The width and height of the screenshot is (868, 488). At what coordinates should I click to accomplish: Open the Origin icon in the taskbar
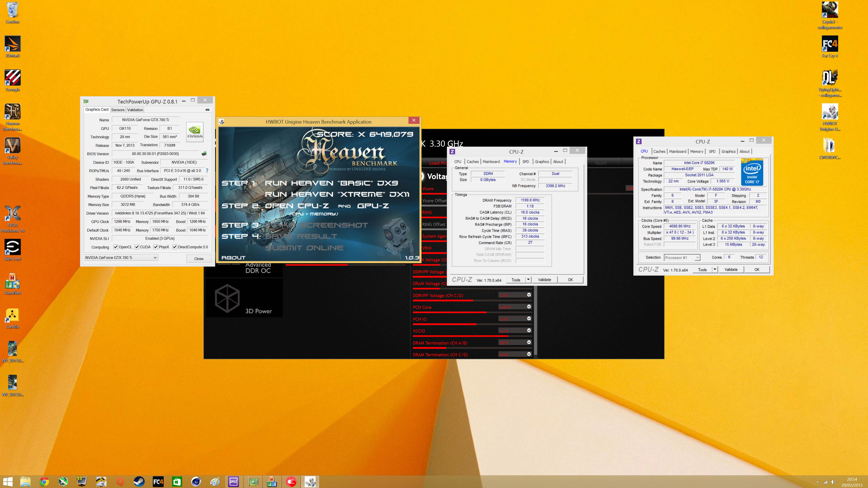tap(120, 482)
